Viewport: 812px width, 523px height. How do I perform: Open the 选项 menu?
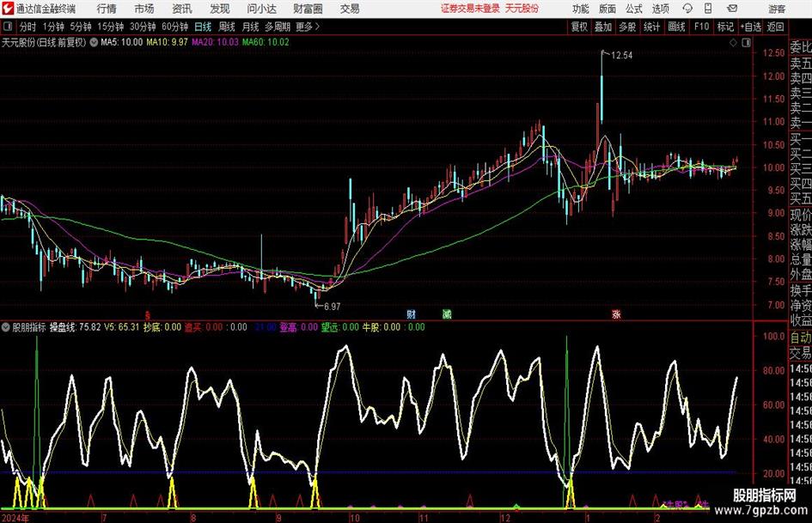tap(660, 9)
